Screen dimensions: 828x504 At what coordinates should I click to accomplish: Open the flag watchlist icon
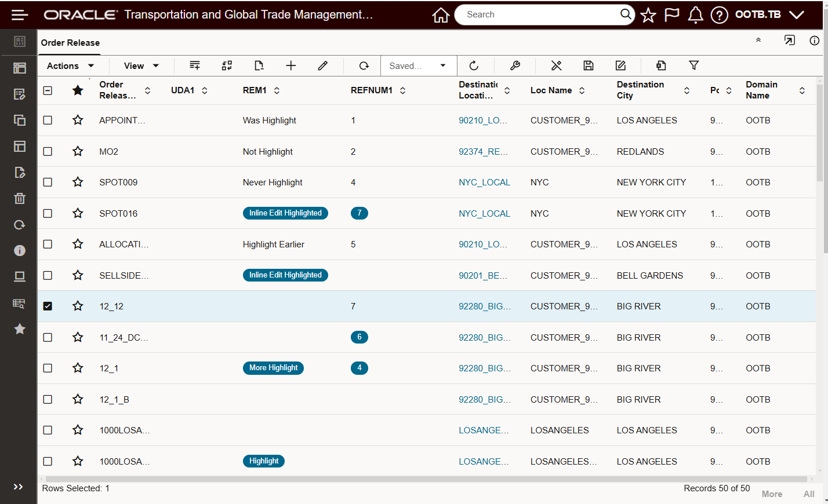[x=671, y=15]
